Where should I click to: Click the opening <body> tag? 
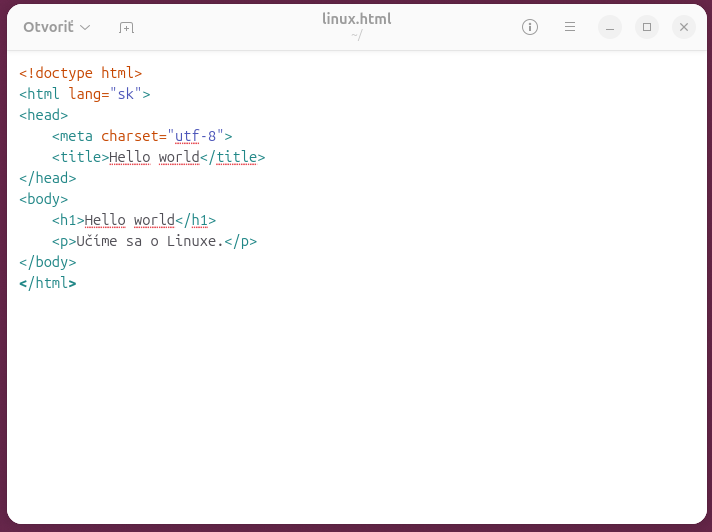point(44,199)
